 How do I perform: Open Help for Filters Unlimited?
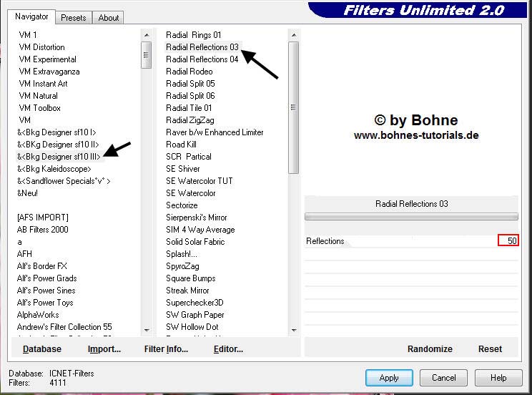[x=498, y=377]
